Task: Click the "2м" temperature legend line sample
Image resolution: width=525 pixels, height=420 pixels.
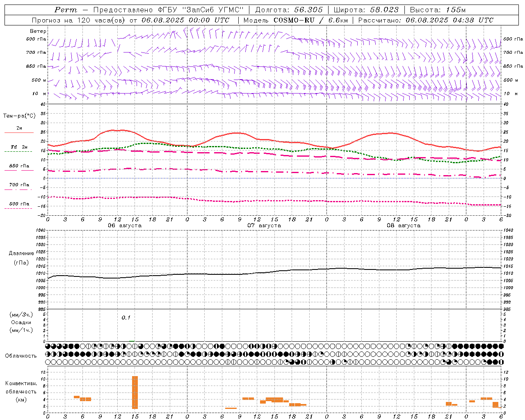Action: coord(19,133)
